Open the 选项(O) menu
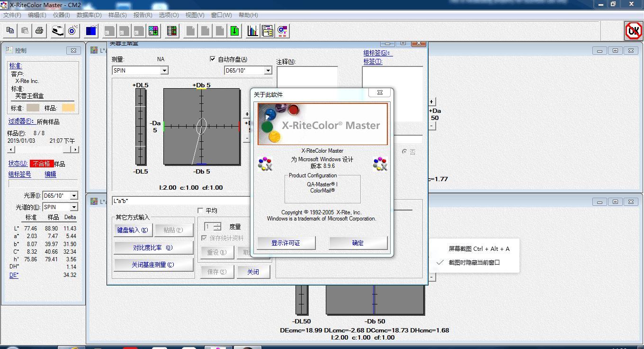Viewport: 644px width, 349px height. click(169, 15)
